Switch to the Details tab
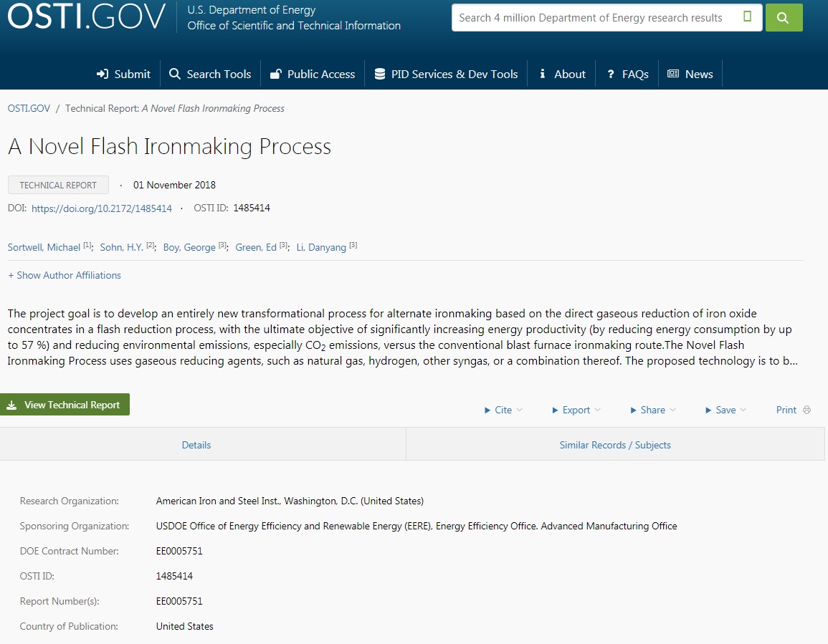This screenshot has height=644, width=828. coord(203,444)
